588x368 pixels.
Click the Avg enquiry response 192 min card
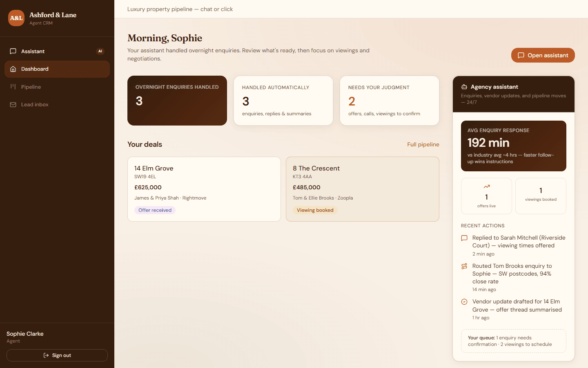pos(514,146)
